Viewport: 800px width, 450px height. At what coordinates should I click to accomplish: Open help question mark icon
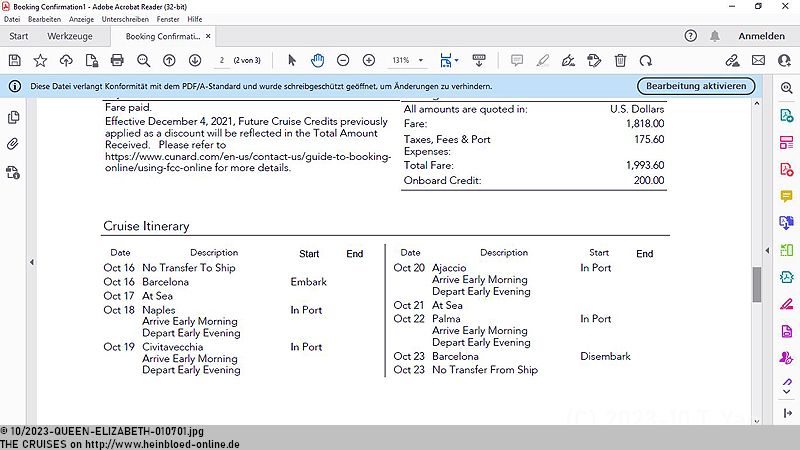click(690, 36)
